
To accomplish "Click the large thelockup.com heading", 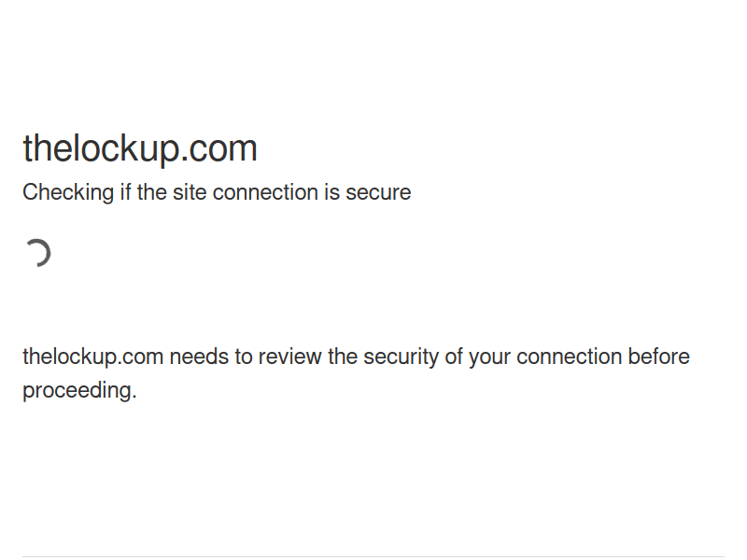I will coord(140,149).
